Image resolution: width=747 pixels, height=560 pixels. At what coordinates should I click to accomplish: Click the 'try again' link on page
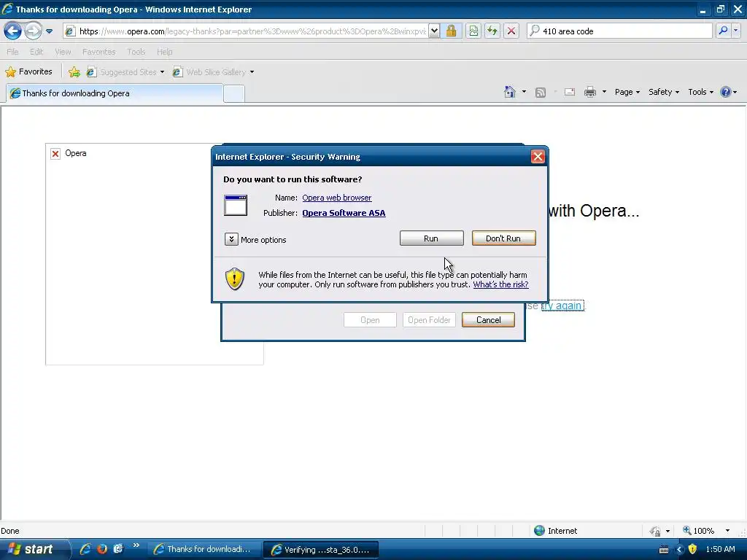[562, 306]
